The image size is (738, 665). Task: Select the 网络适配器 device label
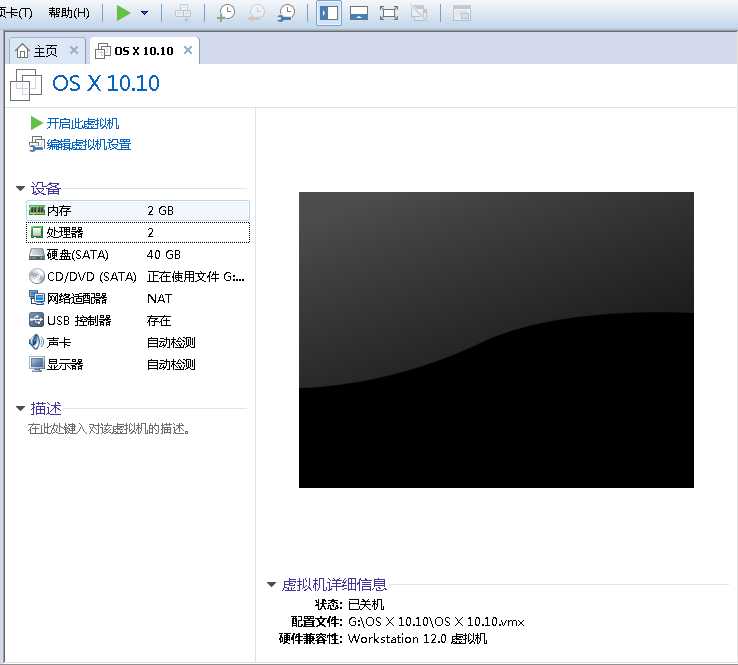[77, 298]
